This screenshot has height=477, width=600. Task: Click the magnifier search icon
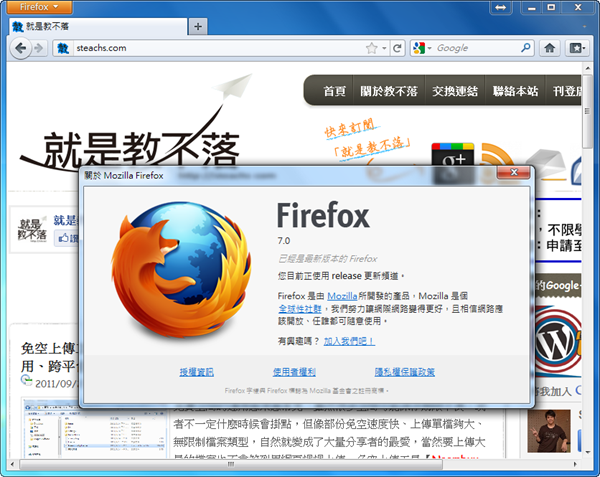(526, 48)
